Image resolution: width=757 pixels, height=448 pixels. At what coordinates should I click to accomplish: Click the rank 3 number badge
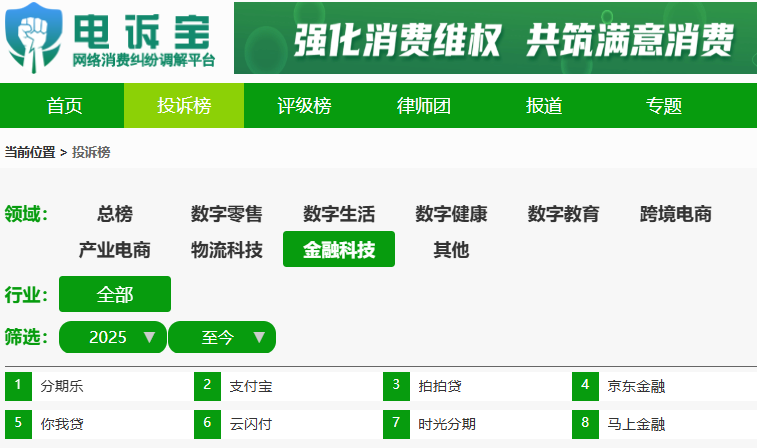tap(396, 386)
